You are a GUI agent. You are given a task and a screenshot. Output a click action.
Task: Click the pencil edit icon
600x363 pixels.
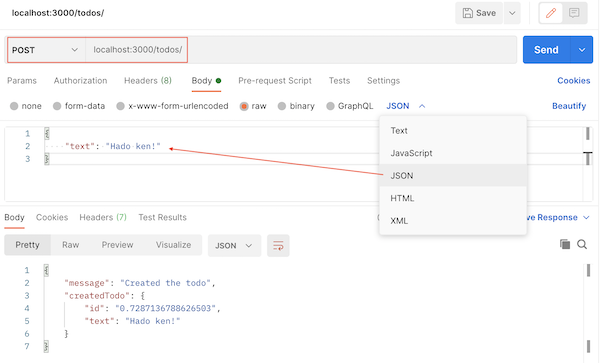(x=551, y=13)
